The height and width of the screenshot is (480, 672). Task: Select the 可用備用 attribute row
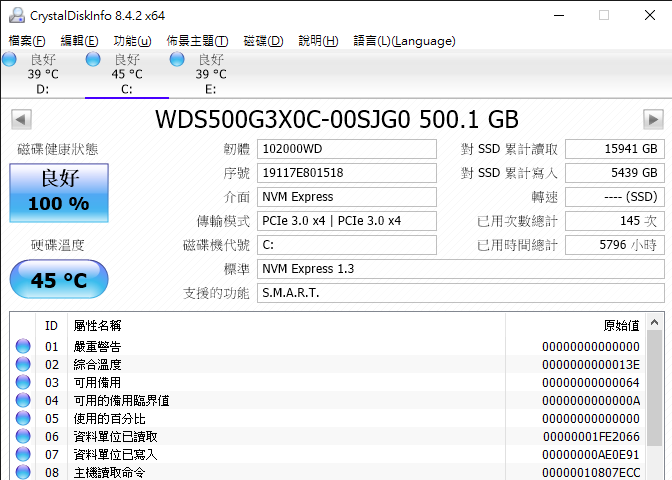click(x=328, y=382)
